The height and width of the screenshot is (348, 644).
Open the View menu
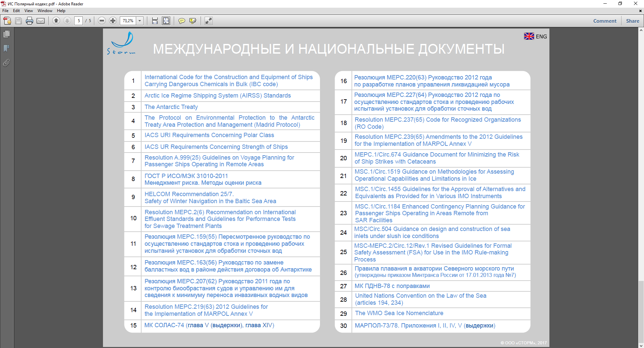29,11
